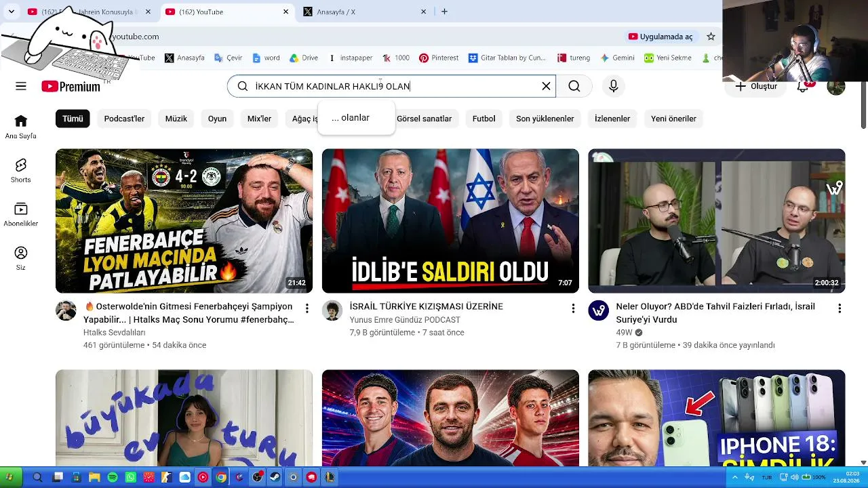Open Yunus Emre Gündüz PODCAST channel link

405,320
